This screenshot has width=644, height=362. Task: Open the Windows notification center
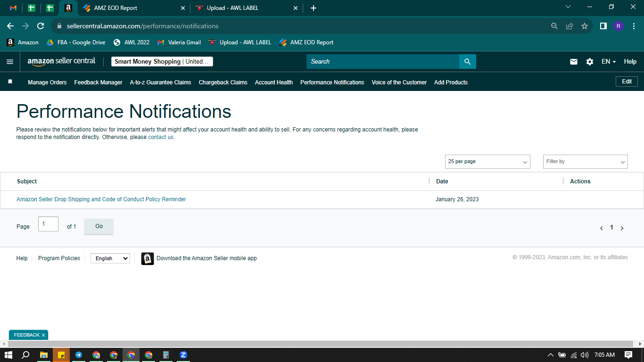pos(628,355)
